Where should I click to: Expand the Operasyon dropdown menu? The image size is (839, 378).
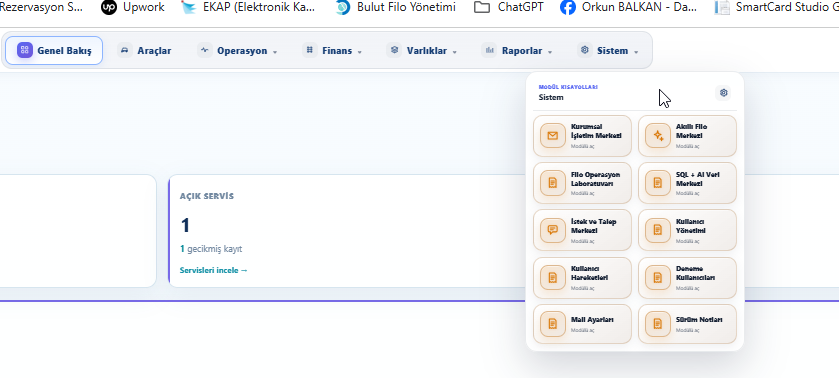point(238,51)
